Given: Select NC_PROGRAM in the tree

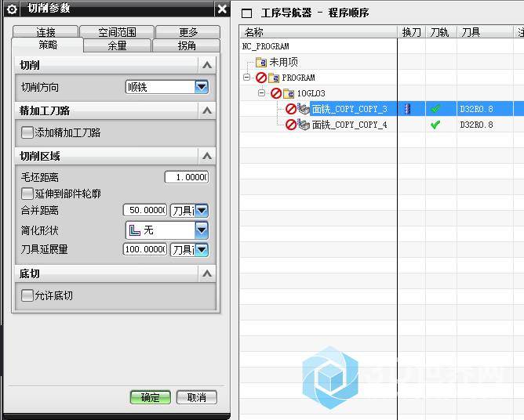Looking at the screenshot, I should coord(265,46).
